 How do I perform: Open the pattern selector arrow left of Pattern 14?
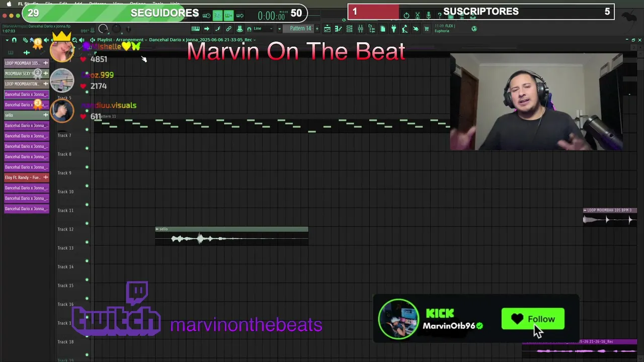(280, 29)
